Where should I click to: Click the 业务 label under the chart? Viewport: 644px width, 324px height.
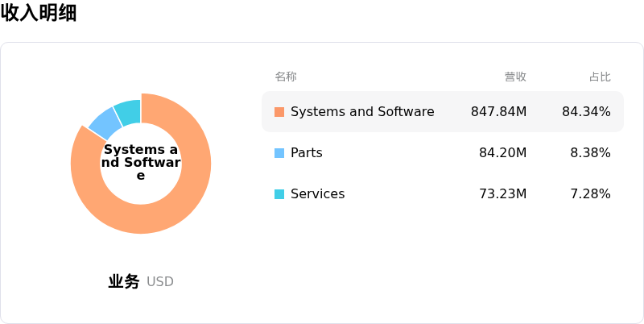pos(124,281)
